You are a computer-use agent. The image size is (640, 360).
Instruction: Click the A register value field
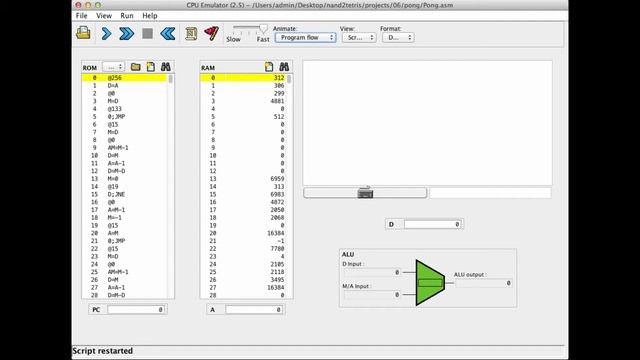pyautogui.click(x=254, y=310)
